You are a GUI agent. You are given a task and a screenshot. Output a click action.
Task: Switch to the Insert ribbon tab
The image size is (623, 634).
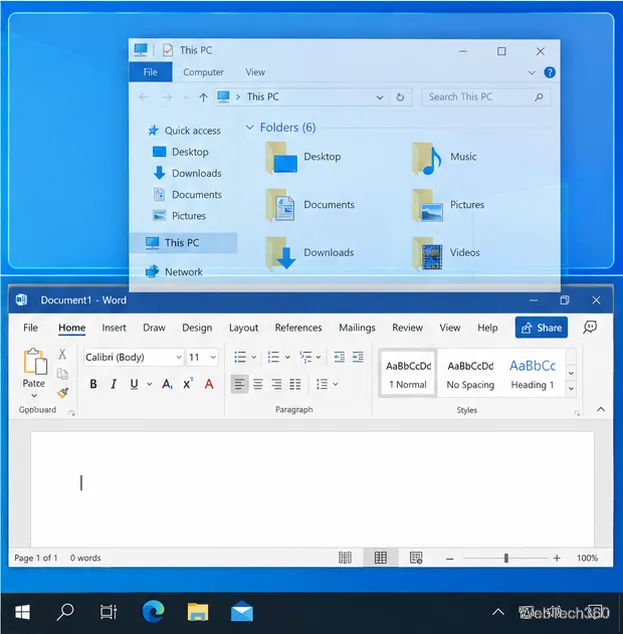(x=114, y=328)
